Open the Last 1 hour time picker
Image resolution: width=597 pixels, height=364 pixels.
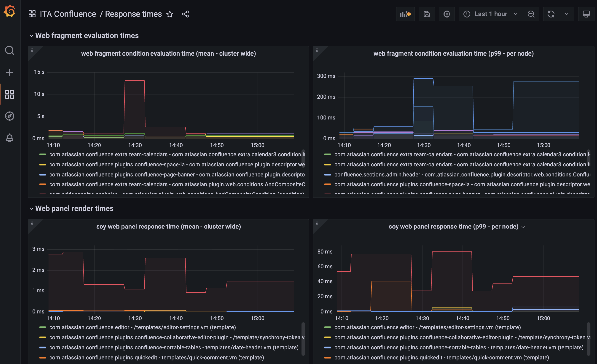tap(491, 14)
